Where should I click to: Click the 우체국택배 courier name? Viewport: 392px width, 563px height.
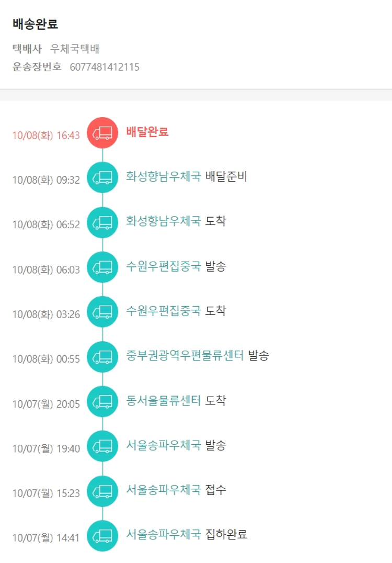tap(75, 49)
